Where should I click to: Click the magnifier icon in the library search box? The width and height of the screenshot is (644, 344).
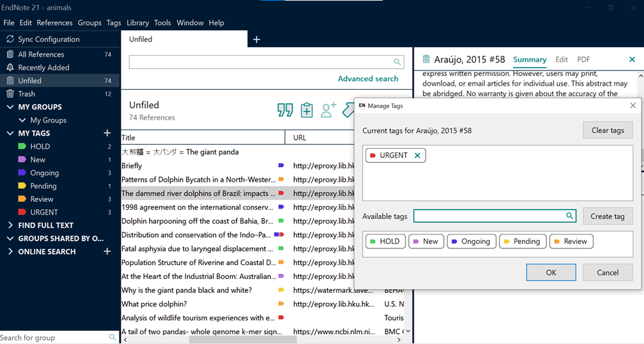pyautogui.click(x=397, y=62)
